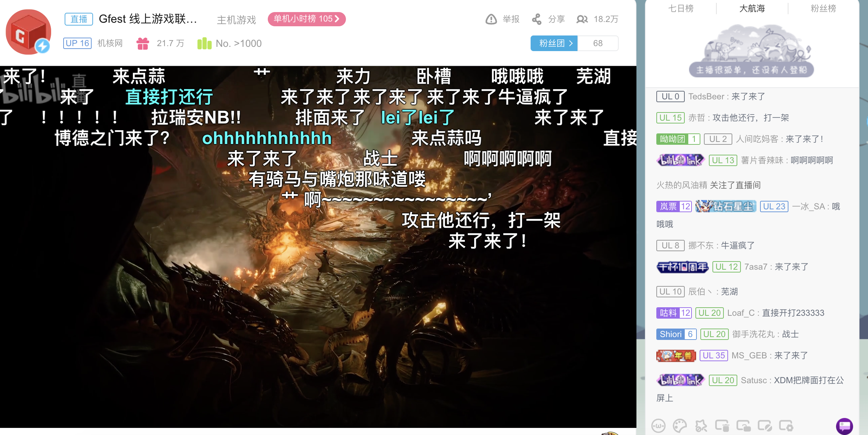This screenshot has width=868, height=435.
Task: Click username 一冰_SA in chat
Action: pos(808,207)
